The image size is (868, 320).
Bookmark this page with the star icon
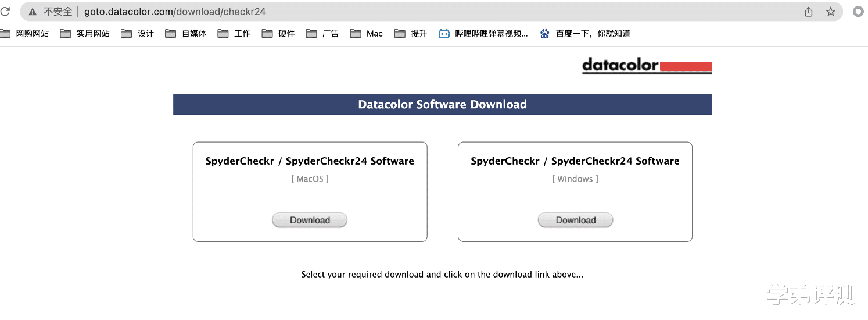831,12
